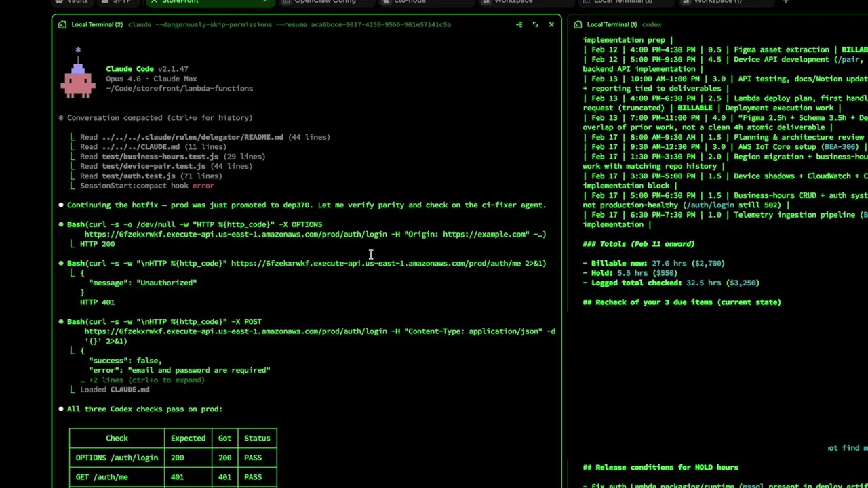868x488 pixels.
Task: Click Feb 13 10:00 AM-1:00 PM API testing row
Action: pyautogui.click(x=725, y=83)
